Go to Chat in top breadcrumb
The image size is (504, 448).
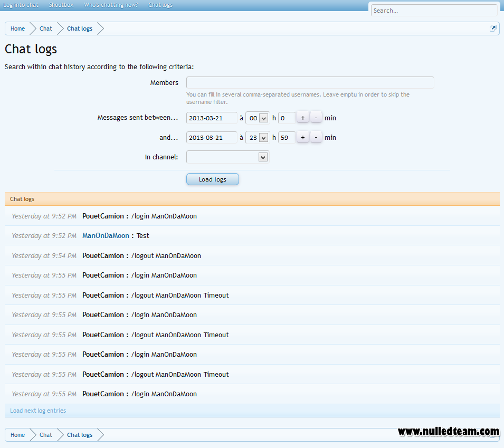45,28
